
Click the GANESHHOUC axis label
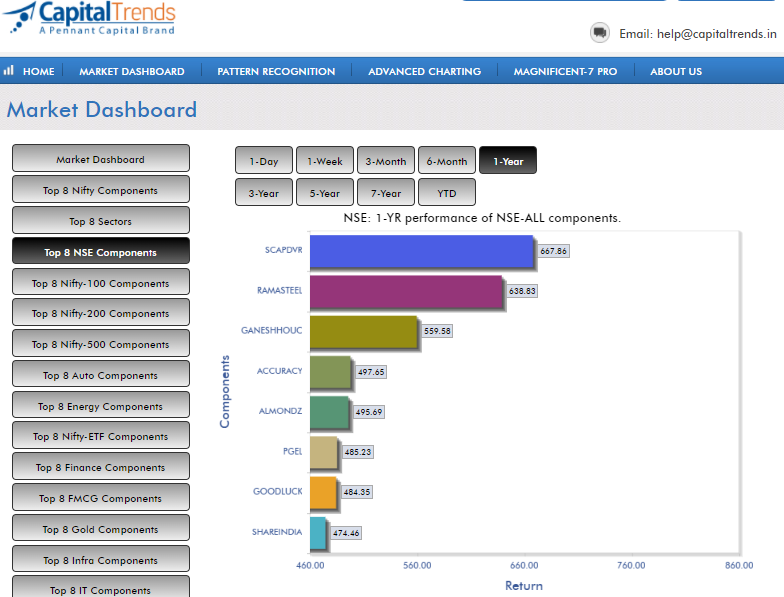click(x=272, y=330)
